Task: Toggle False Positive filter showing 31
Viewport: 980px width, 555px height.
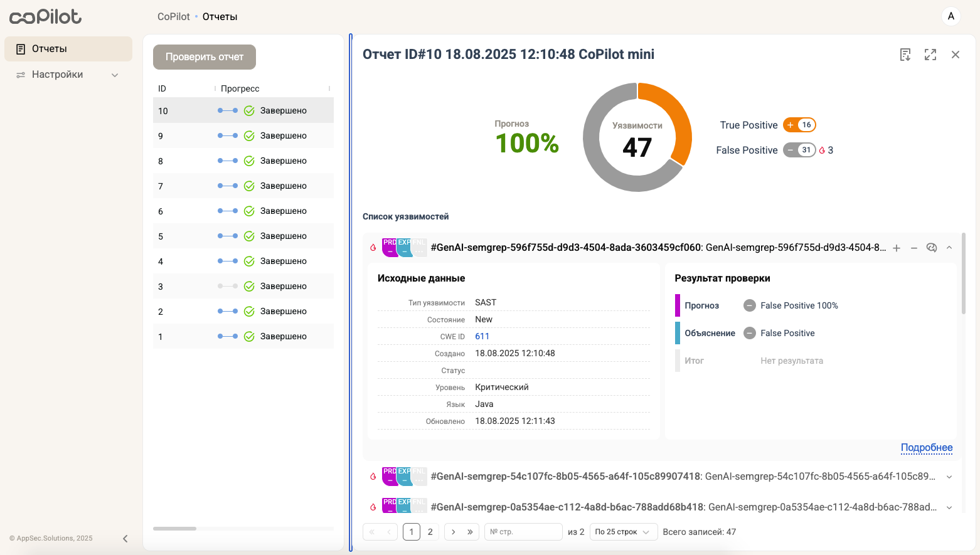Action: [799, 150]
